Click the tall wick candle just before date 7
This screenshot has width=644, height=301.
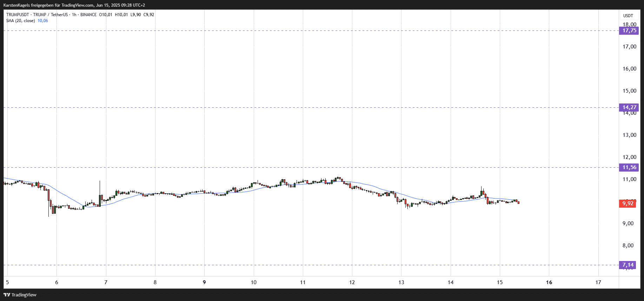click(x=100, y=194)
